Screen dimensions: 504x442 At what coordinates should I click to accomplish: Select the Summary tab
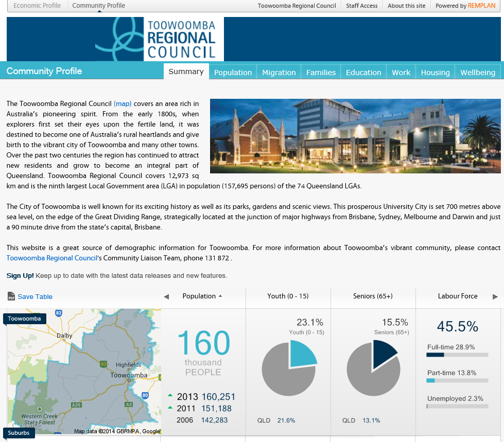tap(186, 72)
